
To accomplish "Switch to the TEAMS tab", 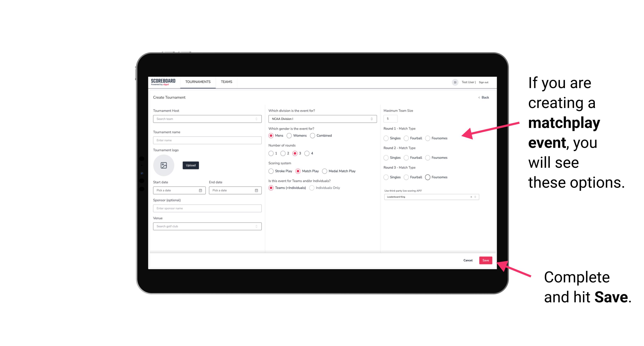I will 226,82.
